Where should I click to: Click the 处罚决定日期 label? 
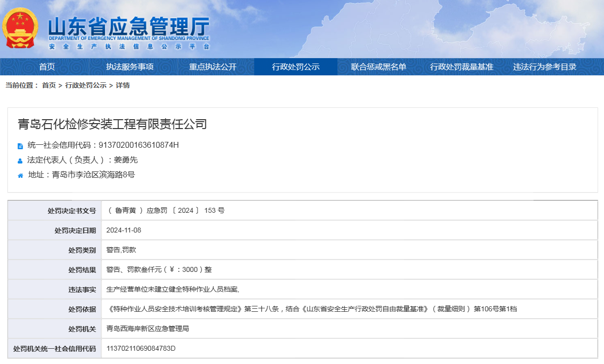point(75,230)
